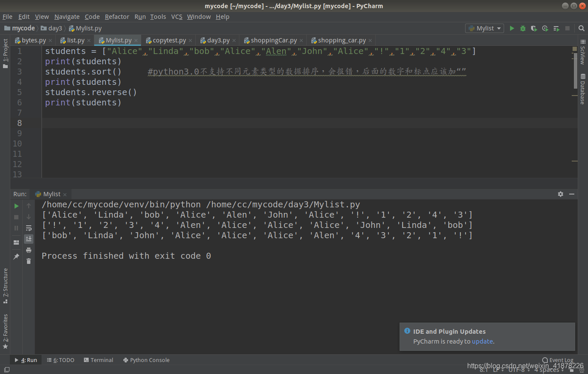588x374 pixels.
Task: Open the Edit menu
Action: click(x=24, y=17)
